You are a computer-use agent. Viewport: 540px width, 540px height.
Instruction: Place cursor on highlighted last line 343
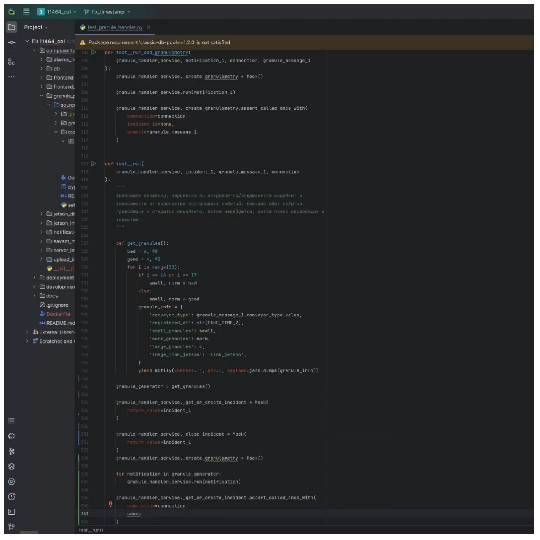pos(307,513)
